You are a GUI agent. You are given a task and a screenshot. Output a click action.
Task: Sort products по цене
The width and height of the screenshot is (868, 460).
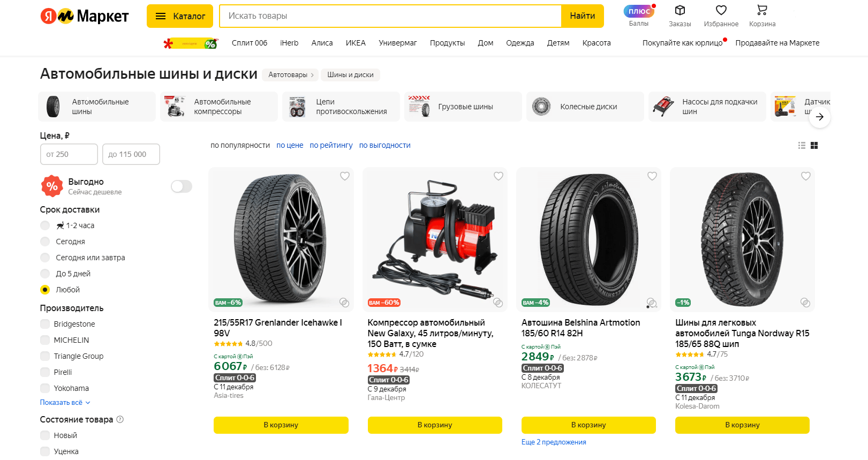[x=290, y=145]
